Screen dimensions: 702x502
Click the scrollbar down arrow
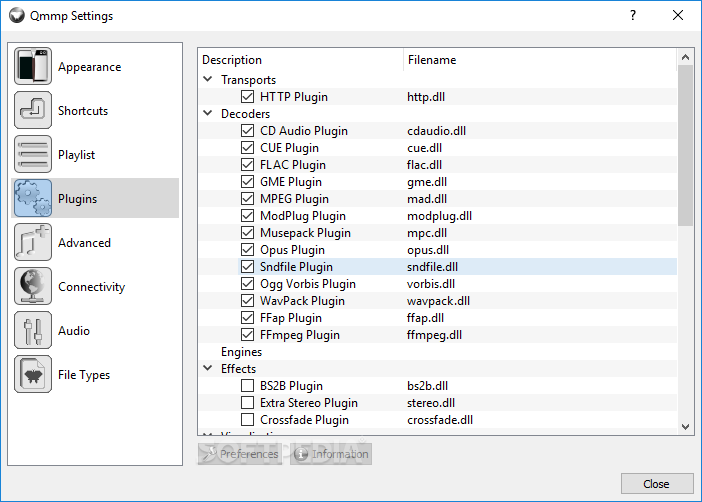tap(685, 427)
